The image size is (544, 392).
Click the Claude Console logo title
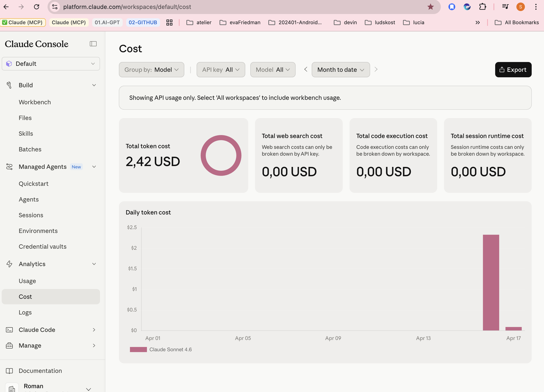click(37, 44)
